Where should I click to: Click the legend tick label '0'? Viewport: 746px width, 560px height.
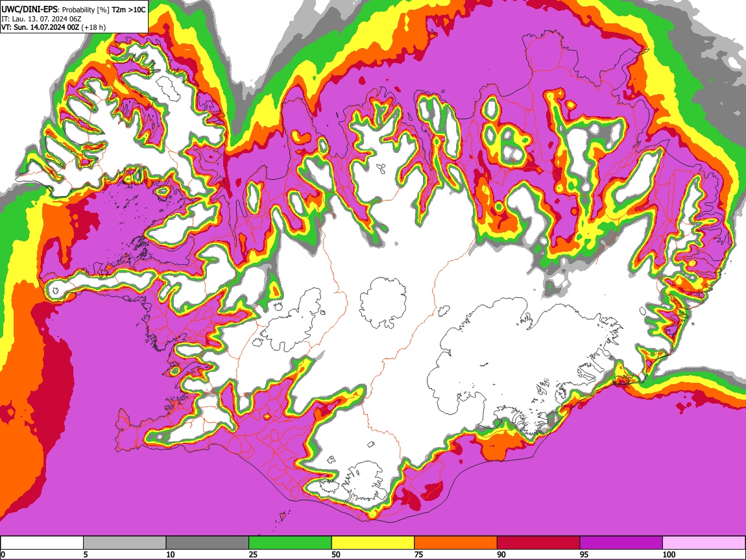coord(3,554)
